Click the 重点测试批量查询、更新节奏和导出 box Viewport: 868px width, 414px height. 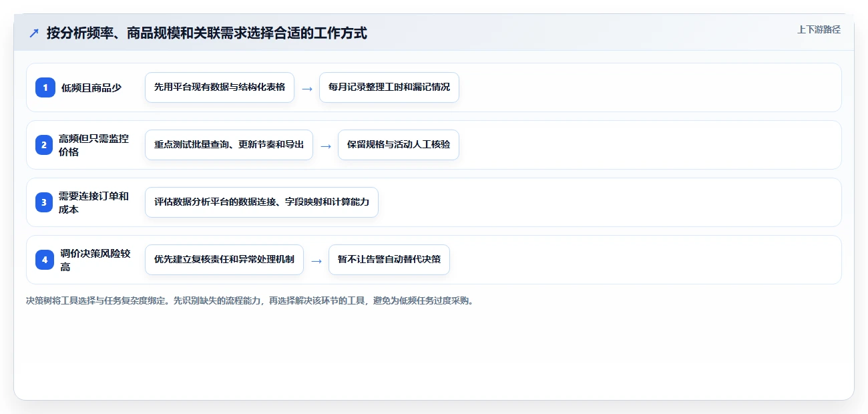tap(229, 145)
